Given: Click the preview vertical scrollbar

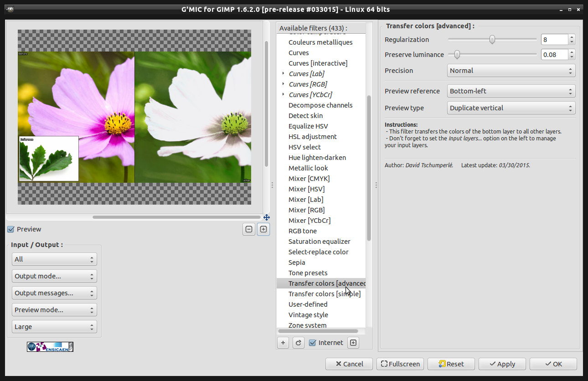Looking at the screenshot, I should click(267, 104).
